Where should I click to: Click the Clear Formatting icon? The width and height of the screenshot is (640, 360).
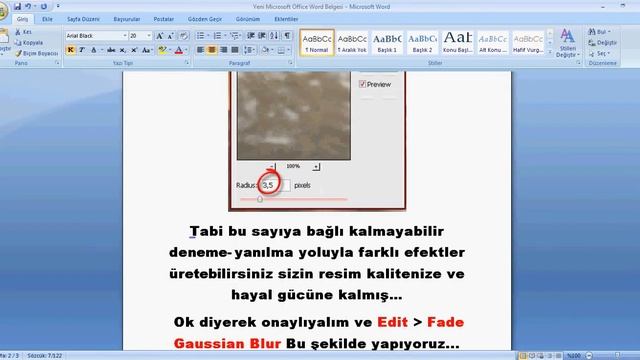[x=184, y=36]
